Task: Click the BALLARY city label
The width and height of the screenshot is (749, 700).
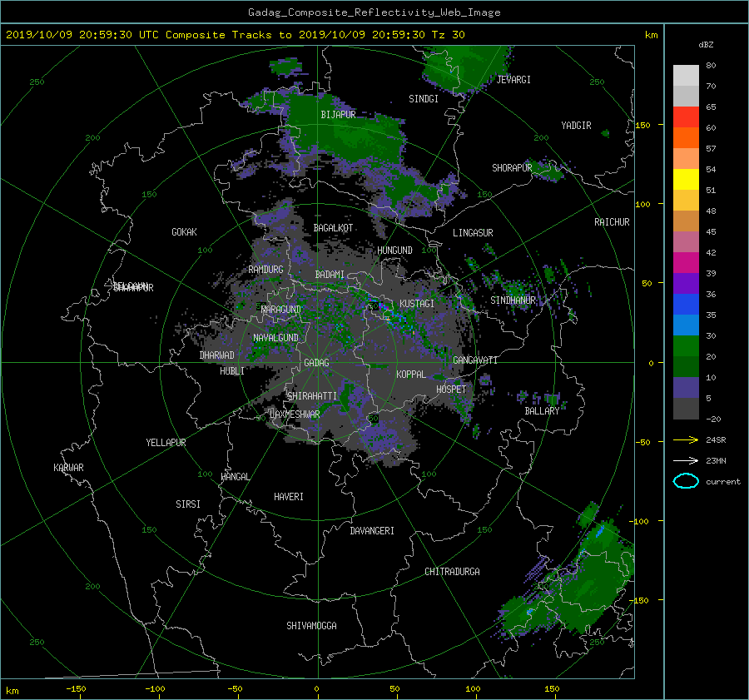Action: tap(542, 411)
